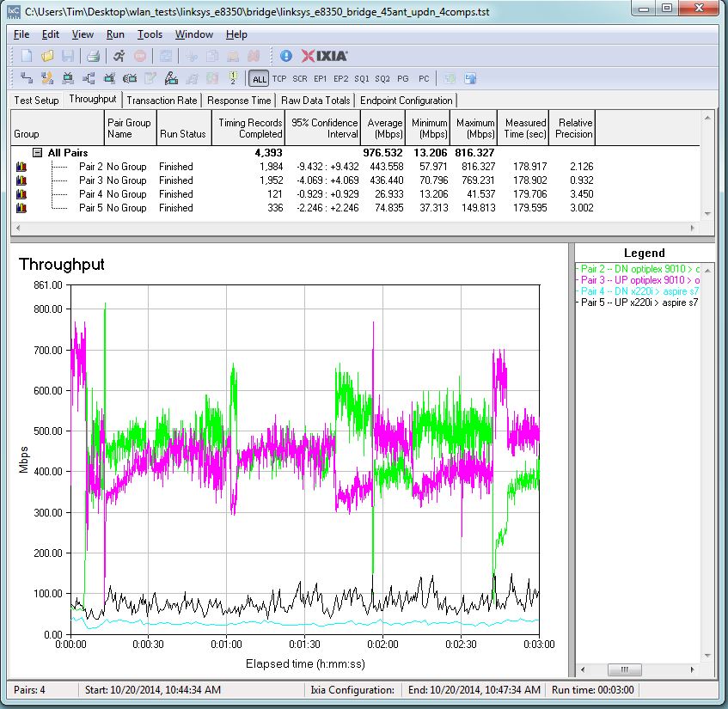Click the Timing Records Completed column header
The width and height of the screenshot is (728, 709).
tap(248, 128)
